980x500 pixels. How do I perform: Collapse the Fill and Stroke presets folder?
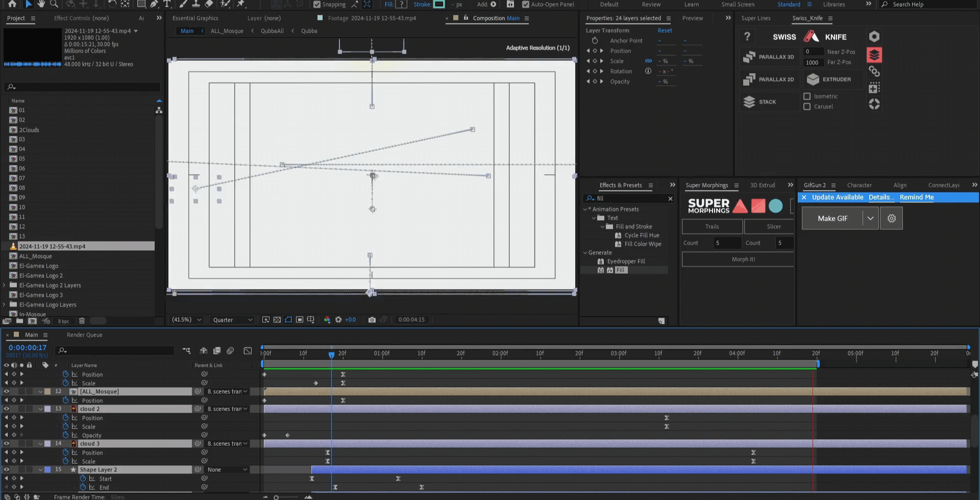pyautogui.click(x=602, y=226)
